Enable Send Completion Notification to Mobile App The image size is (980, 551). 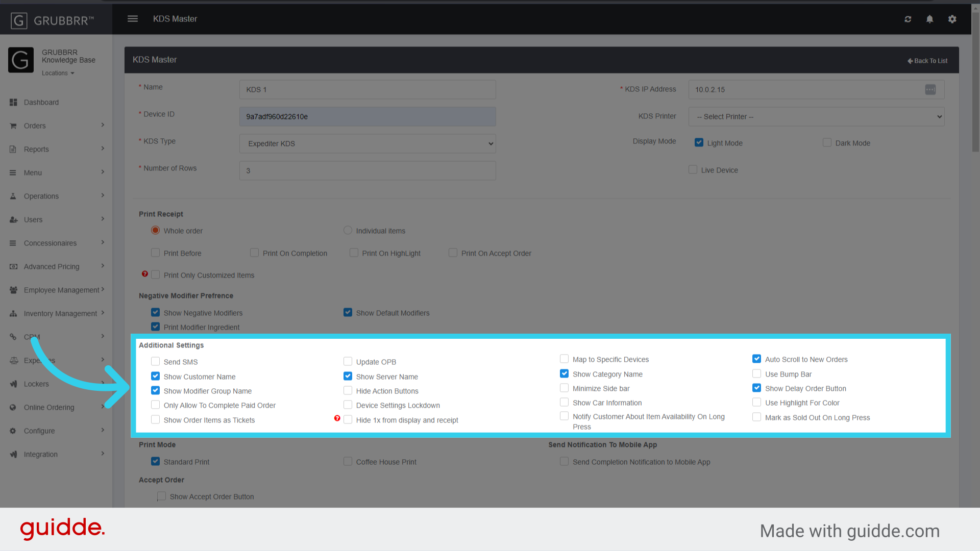565,461
